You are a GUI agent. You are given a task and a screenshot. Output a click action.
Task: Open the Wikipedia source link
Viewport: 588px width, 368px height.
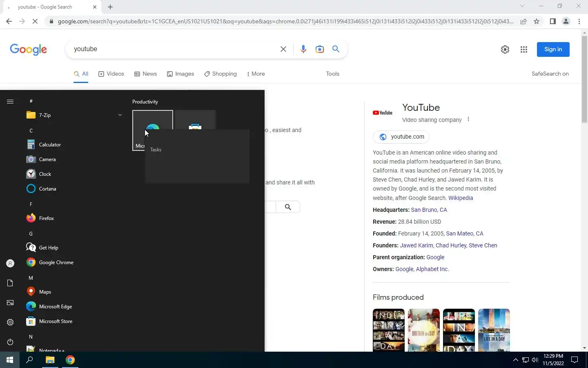[x=461, y=198]
